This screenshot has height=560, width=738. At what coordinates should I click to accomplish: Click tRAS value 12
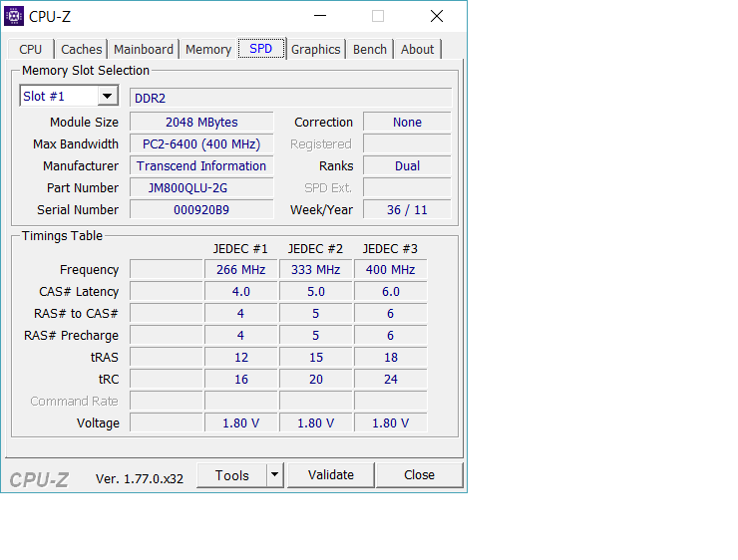click(x=241, y=358)
